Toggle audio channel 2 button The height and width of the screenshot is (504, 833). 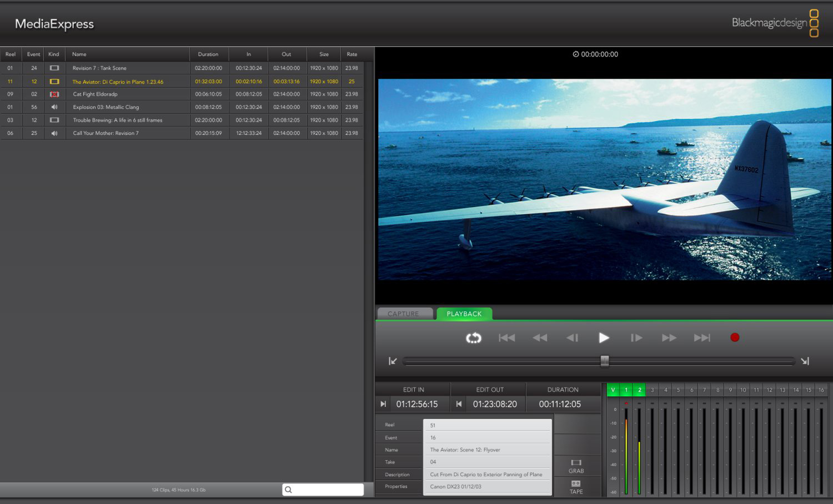640,390
